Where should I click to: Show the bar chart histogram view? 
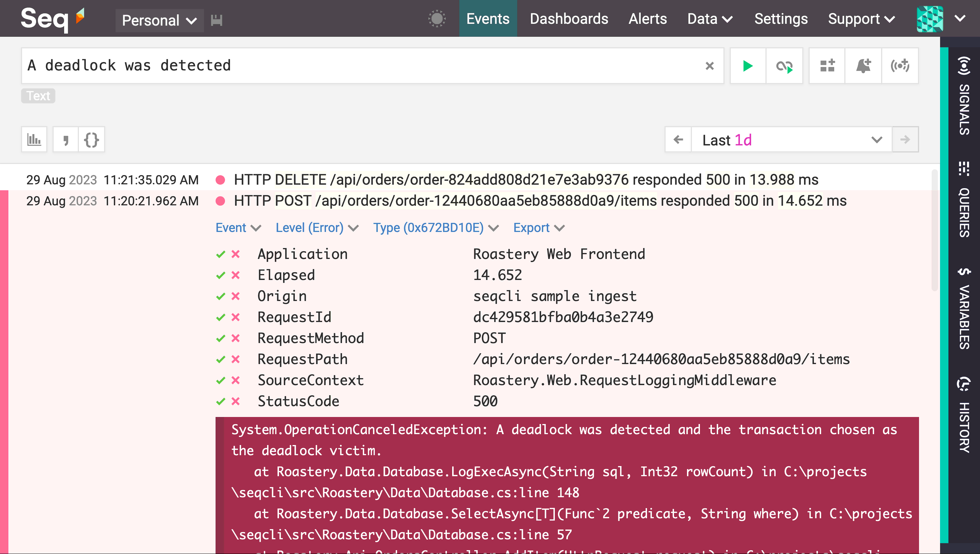tap(34, 140)
